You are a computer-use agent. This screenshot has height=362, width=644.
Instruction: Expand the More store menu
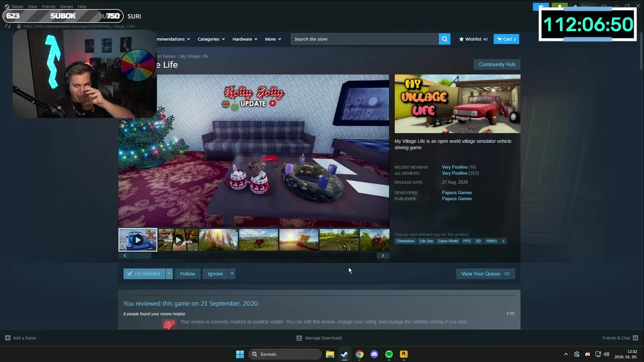click(x=273, y=39)
